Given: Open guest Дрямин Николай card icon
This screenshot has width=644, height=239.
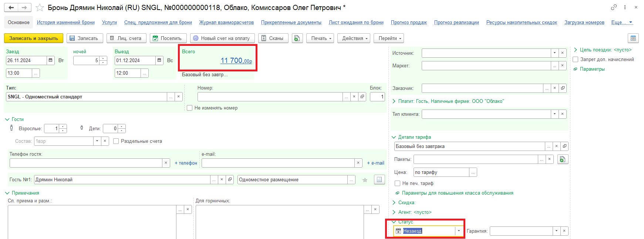Looking at the screenshot, I should pos(230,179).
